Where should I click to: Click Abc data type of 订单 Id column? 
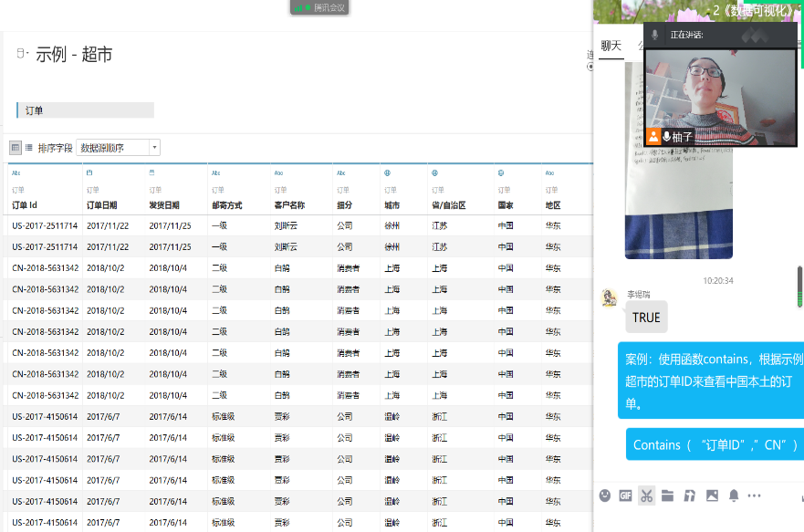(16, 172)
